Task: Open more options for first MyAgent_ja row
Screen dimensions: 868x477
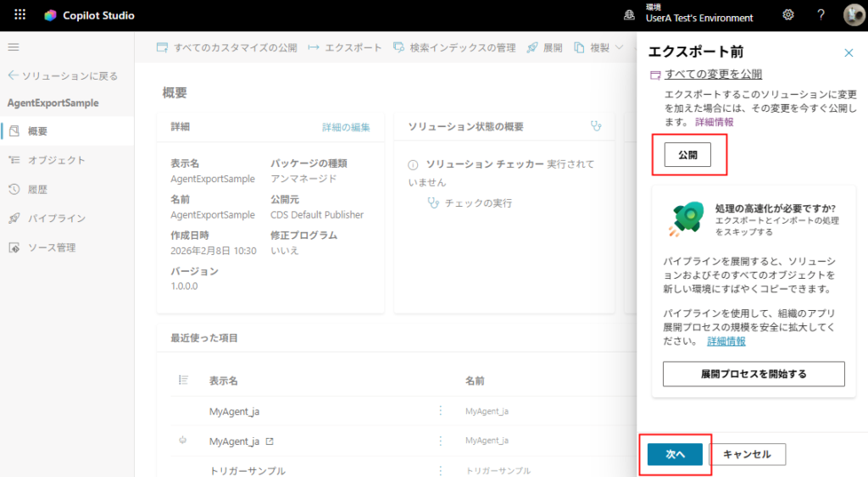Action: pyautogui.click(x=440, y=411)
